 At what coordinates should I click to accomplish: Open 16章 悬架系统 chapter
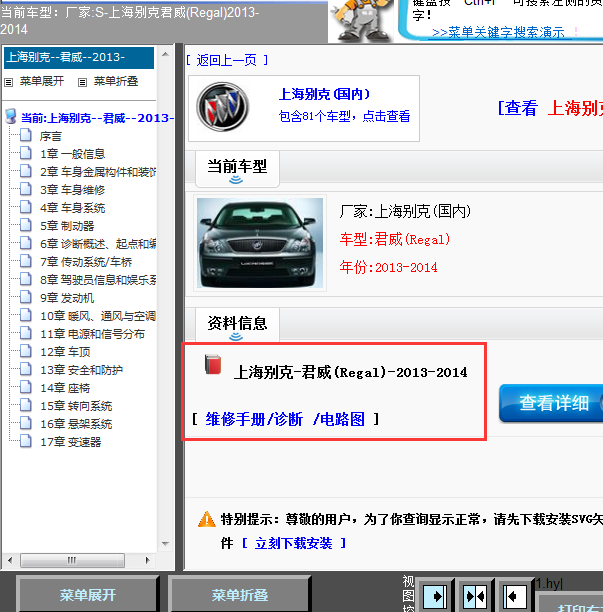tap(76, 424)
